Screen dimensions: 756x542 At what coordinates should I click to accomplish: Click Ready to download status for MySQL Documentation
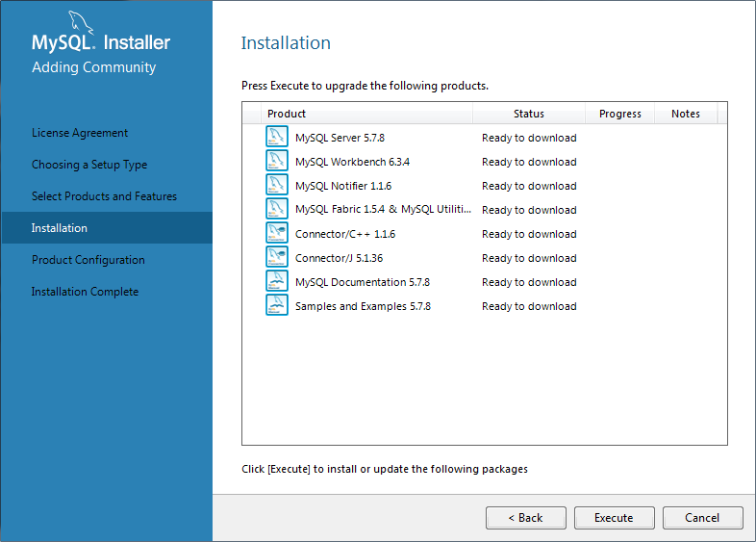[529, 282]
